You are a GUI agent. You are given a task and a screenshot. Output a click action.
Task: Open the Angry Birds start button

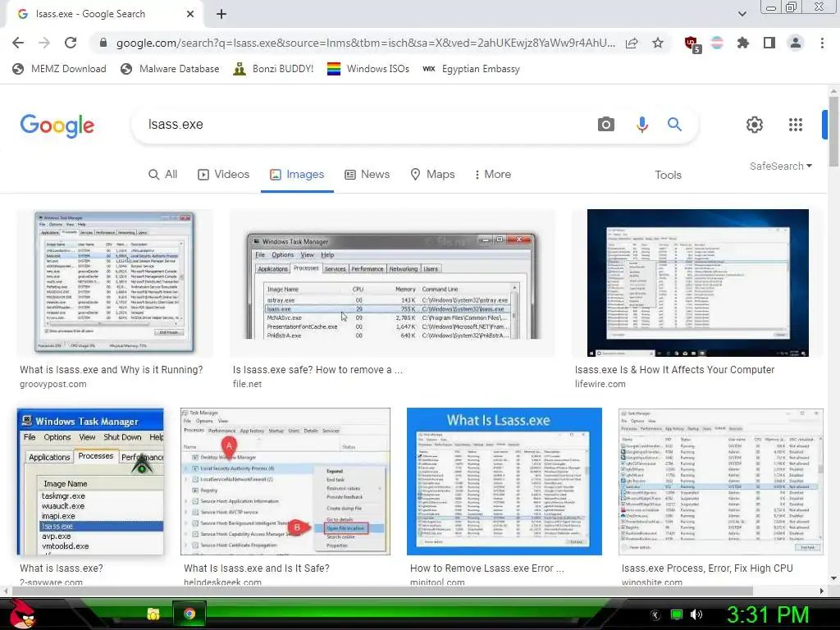tap(22, 614)
